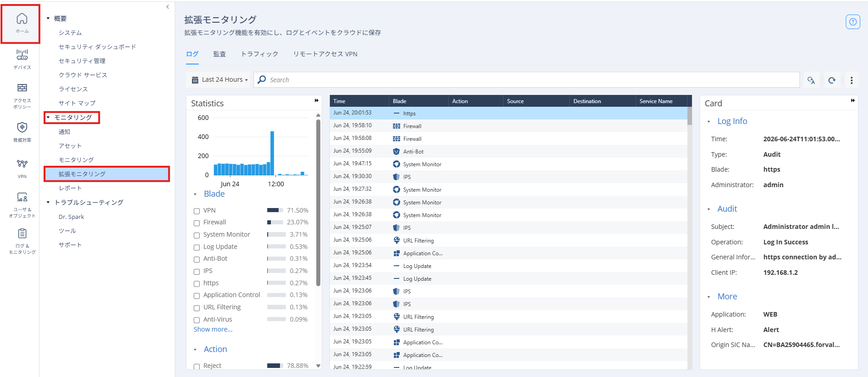The height and width of the screenshot is (377, 868).
Task: Collapse the トラブルシューティング tree section
Action: [48, 202]
